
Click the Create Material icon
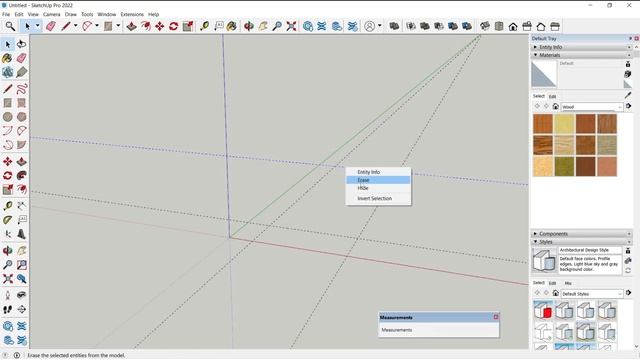[x=628, y=74]
